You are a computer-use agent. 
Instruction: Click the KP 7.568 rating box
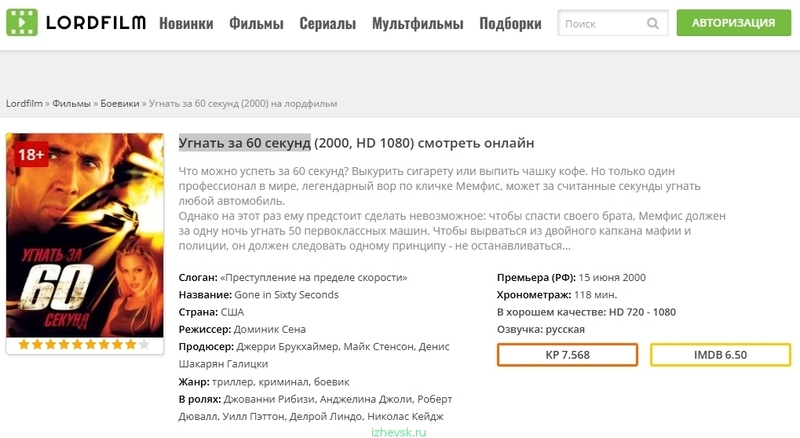coord(567,355)
